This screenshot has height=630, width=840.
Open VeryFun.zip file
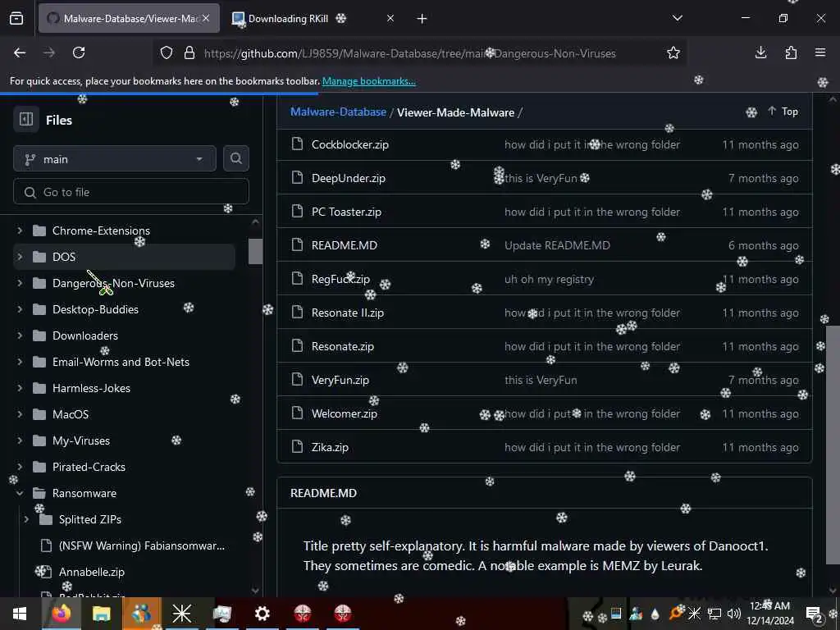[340, 380]
